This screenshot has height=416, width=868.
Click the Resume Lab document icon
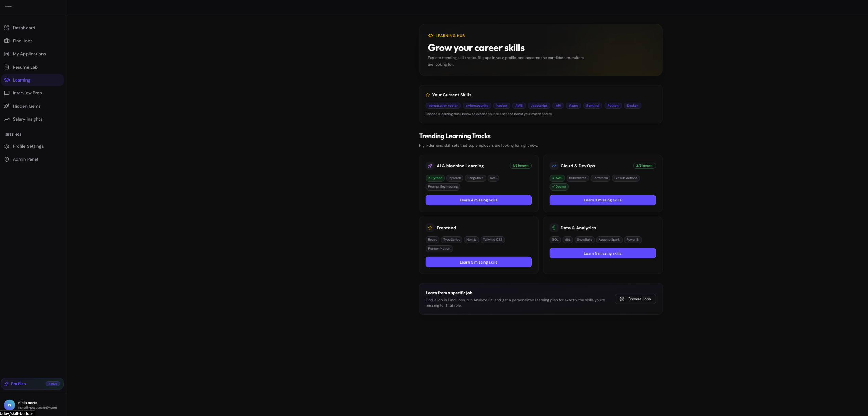[7, 67]
